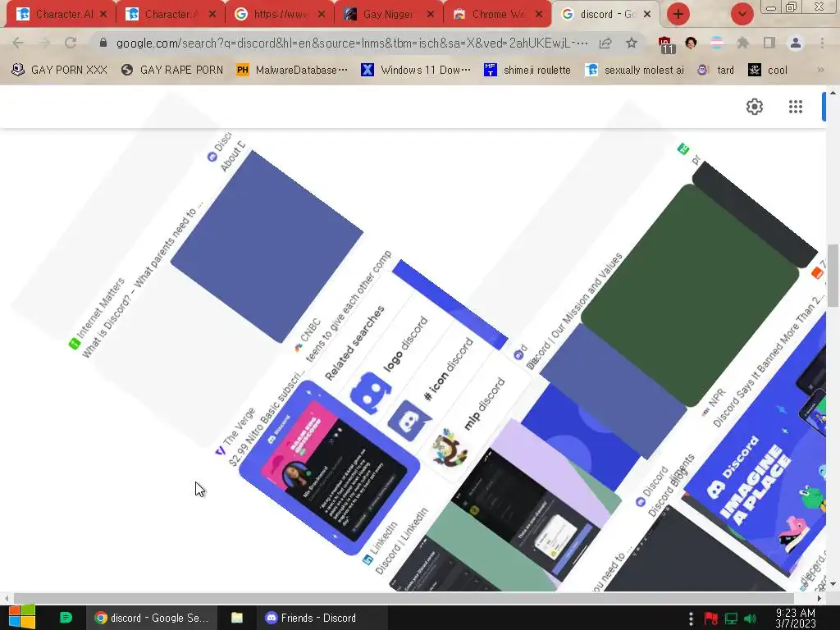Open the green Our Mission and Values image
Screen dimensions: 840x630
(690, 294)
